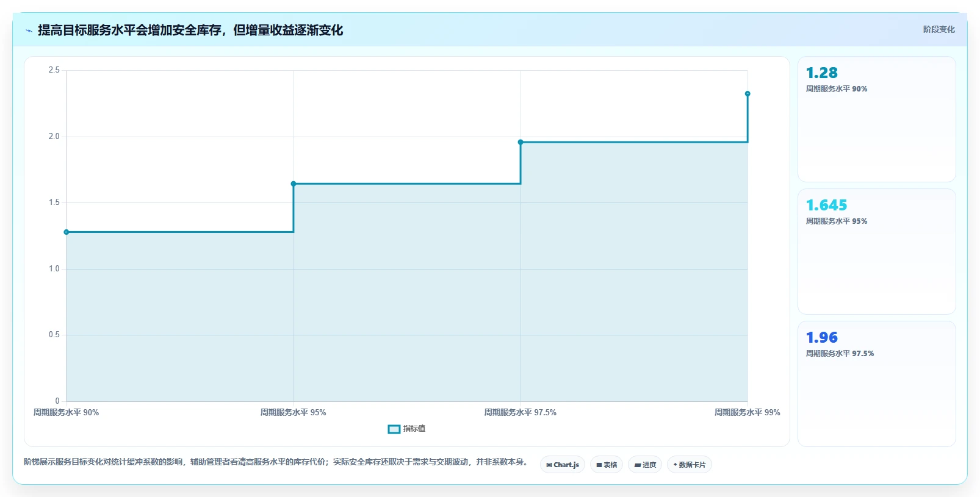Click the data point at 周期服务水平 97.5%

[x=521, y=142]
